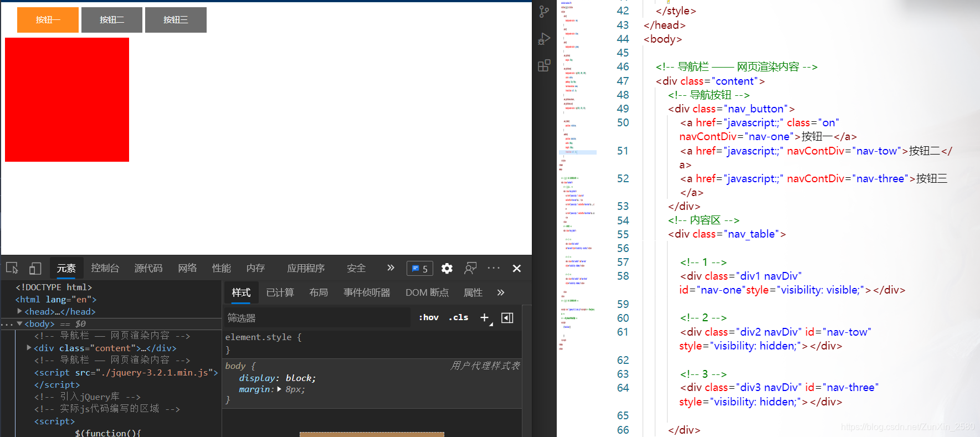Open Source Control view in VS Code
Screen dimensions: 980x437
[x=544, y=12]
